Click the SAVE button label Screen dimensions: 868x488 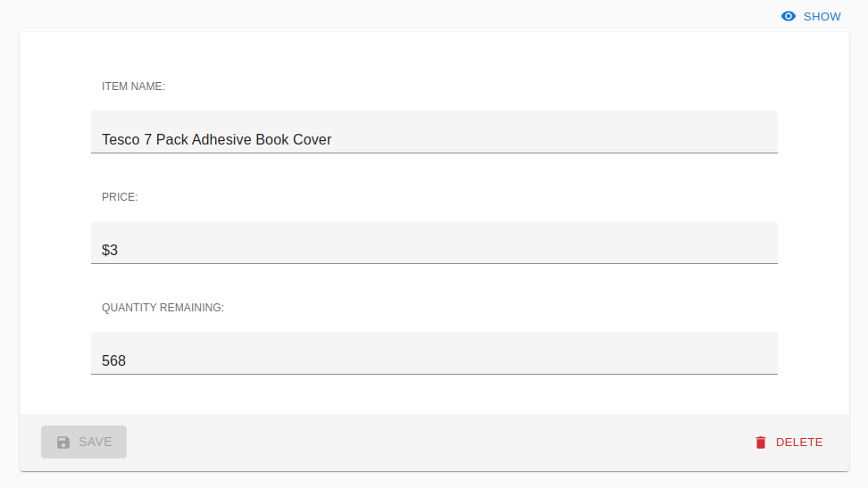coord(96,443)
